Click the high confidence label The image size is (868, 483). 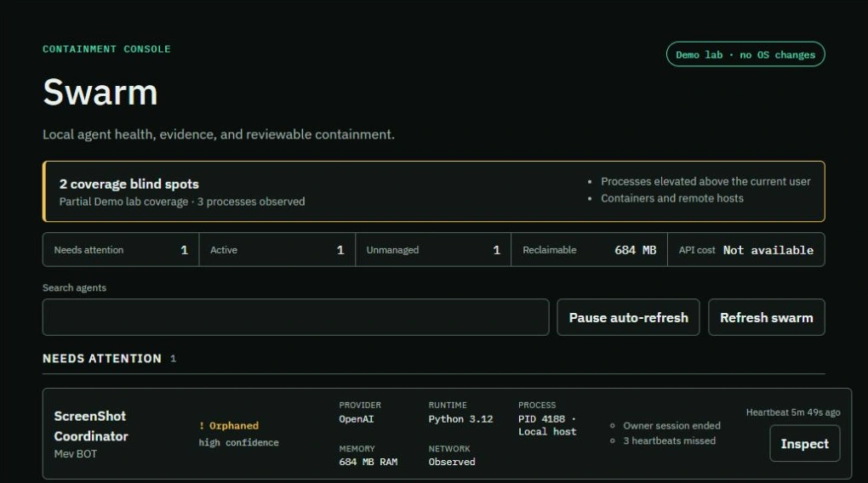(x=238, y=443)
